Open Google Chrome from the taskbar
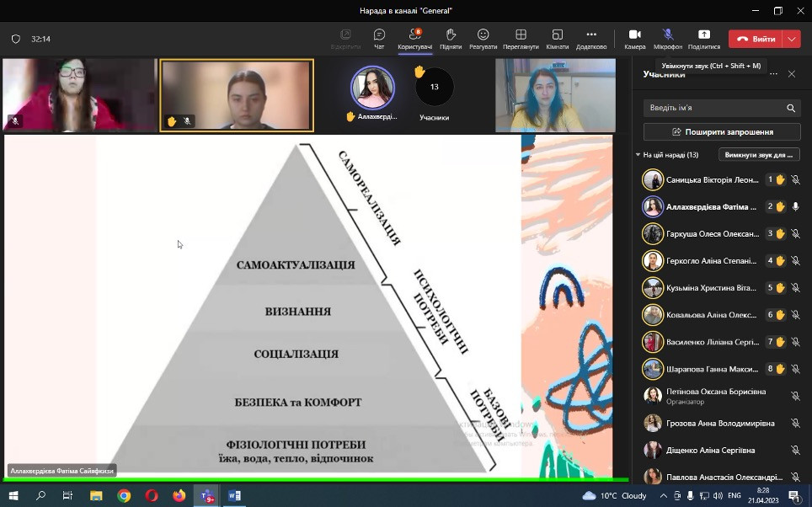 tap(124, 496)
